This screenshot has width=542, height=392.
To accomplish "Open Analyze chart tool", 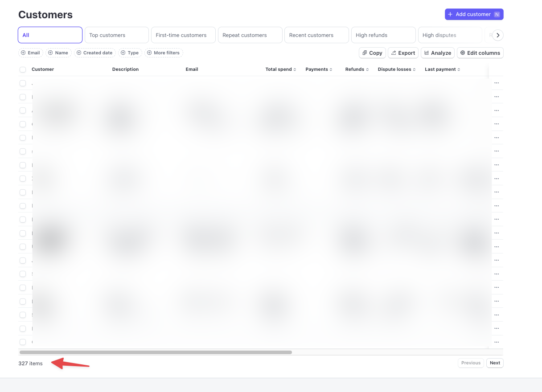I will (x=438, y=53).
